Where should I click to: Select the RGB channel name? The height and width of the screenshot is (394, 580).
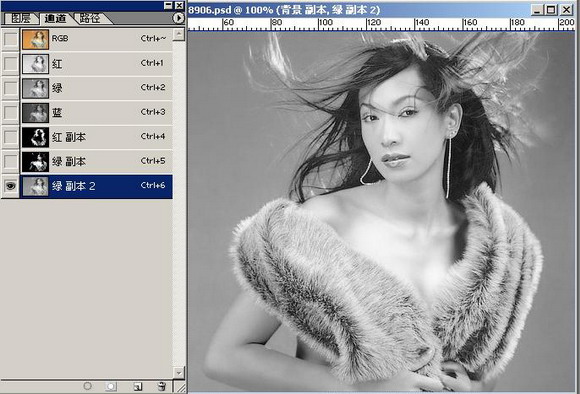[60, 38]
